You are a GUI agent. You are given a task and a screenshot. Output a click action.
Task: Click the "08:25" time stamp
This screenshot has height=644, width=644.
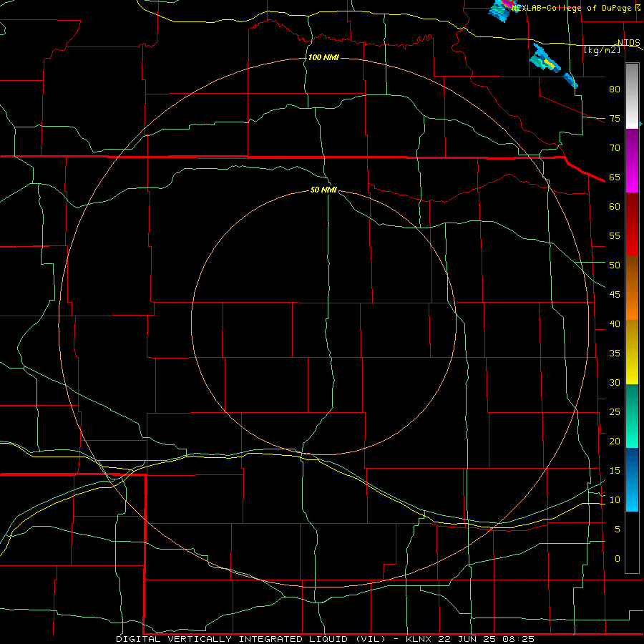518,639
